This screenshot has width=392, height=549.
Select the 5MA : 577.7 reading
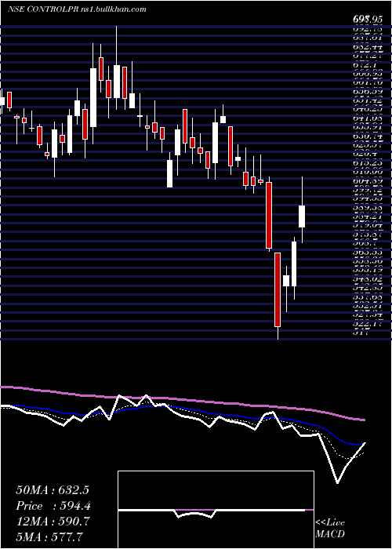coord(49,536)
